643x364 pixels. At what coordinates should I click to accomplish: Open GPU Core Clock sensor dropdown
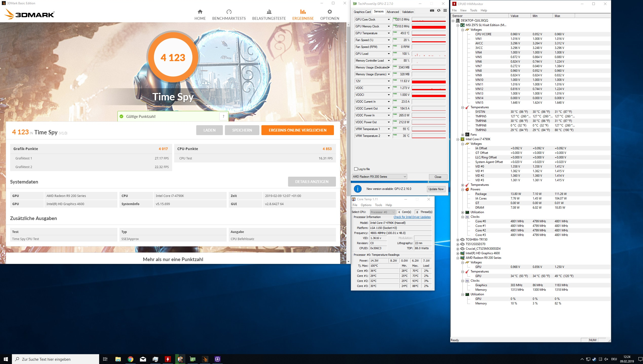tap(389, 20)
